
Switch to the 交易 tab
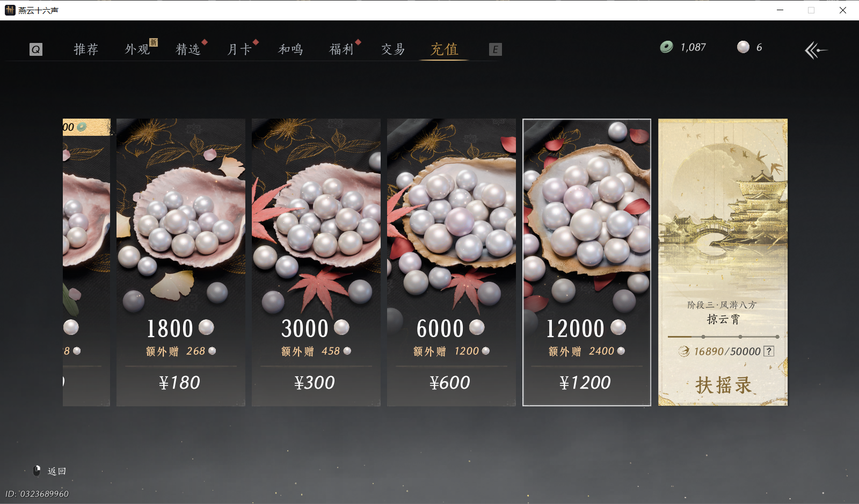click(393, 49)
